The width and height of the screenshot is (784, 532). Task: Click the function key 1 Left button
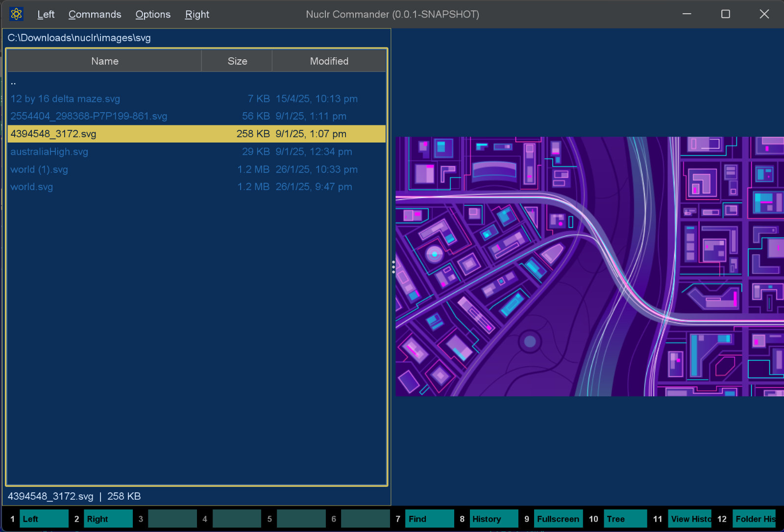[44, 519]
